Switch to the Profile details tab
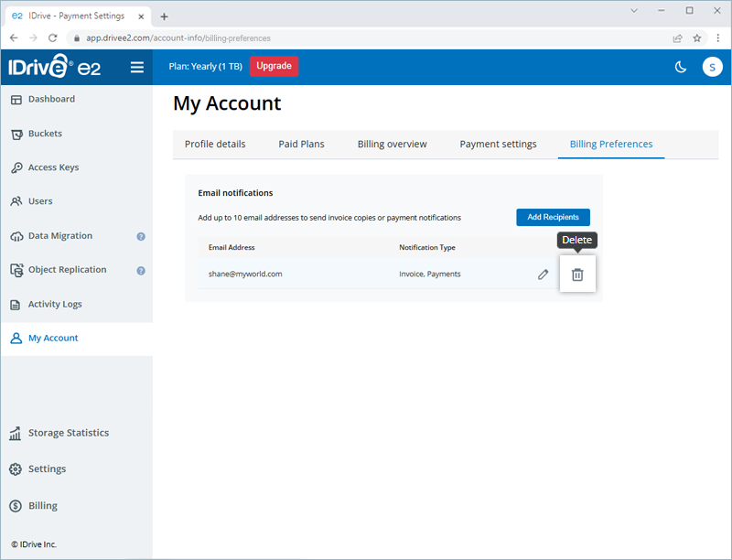This screenshot has height=560, width=732. 215,144
